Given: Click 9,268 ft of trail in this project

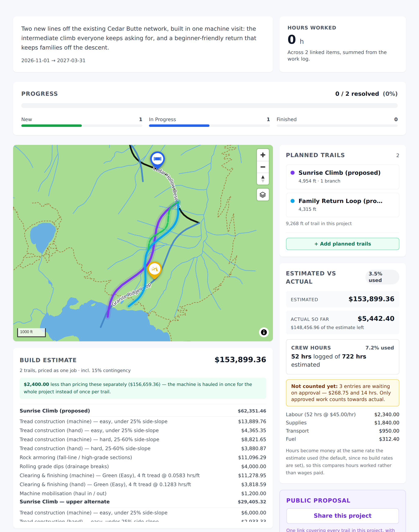Looking at the screenshot, I should pos(319,224).
